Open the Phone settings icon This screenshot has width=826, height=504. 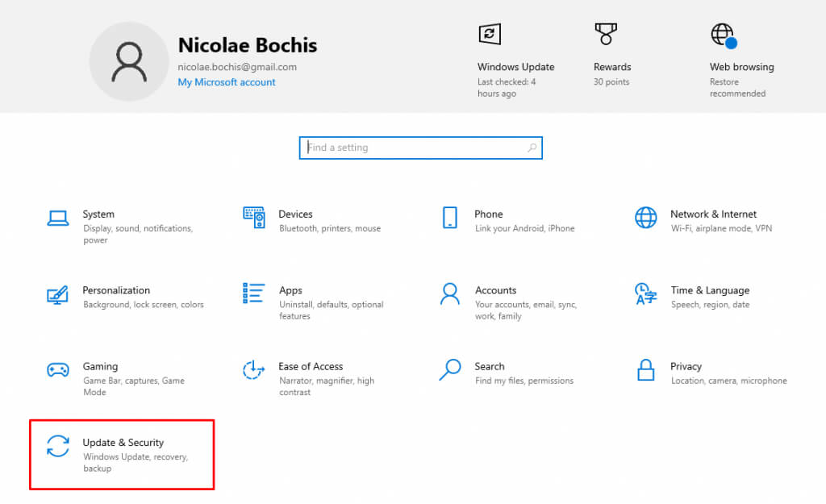click(x=450, y=218)
